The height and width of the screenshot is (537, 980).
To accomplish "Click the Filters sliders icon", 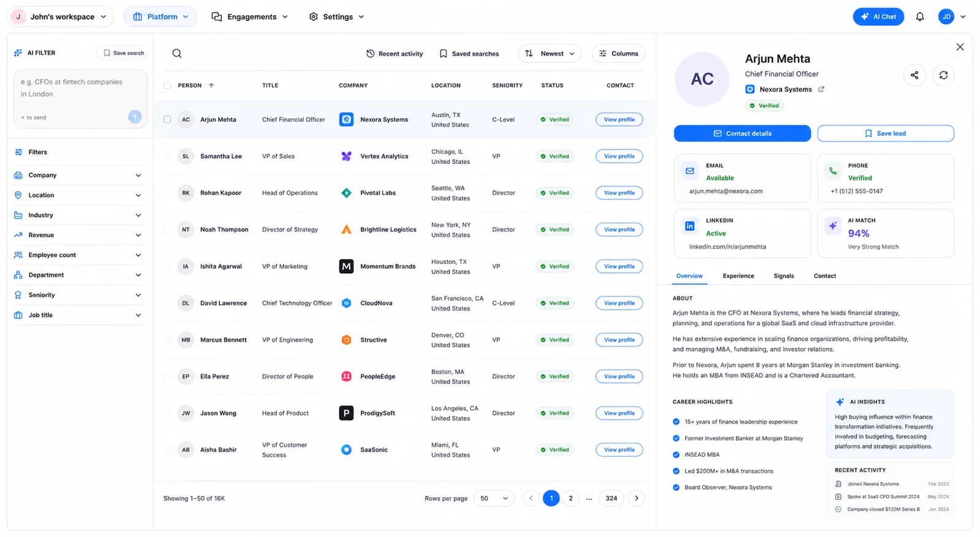I will click(18, 152).
